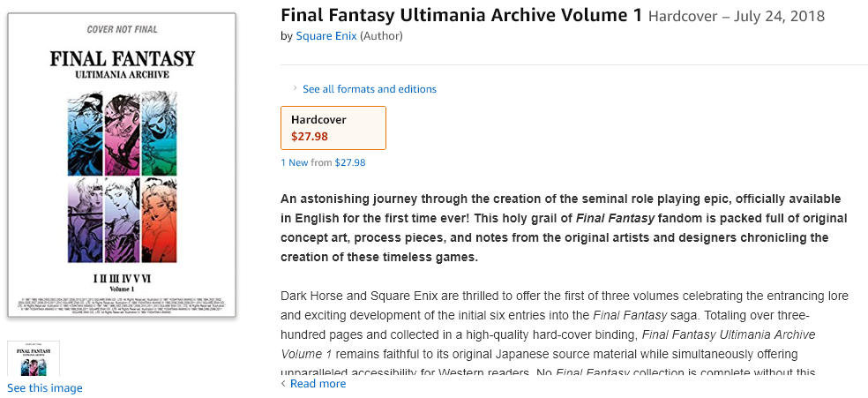Click the purple character panel on cover
The image size is (868, 398).
85,220
